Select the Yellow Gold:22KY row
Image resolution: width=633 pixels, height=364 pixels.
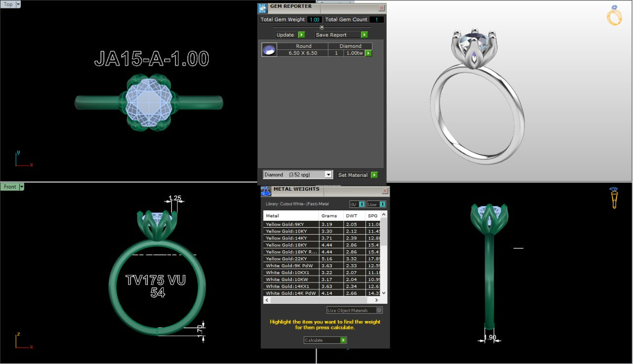322,259
